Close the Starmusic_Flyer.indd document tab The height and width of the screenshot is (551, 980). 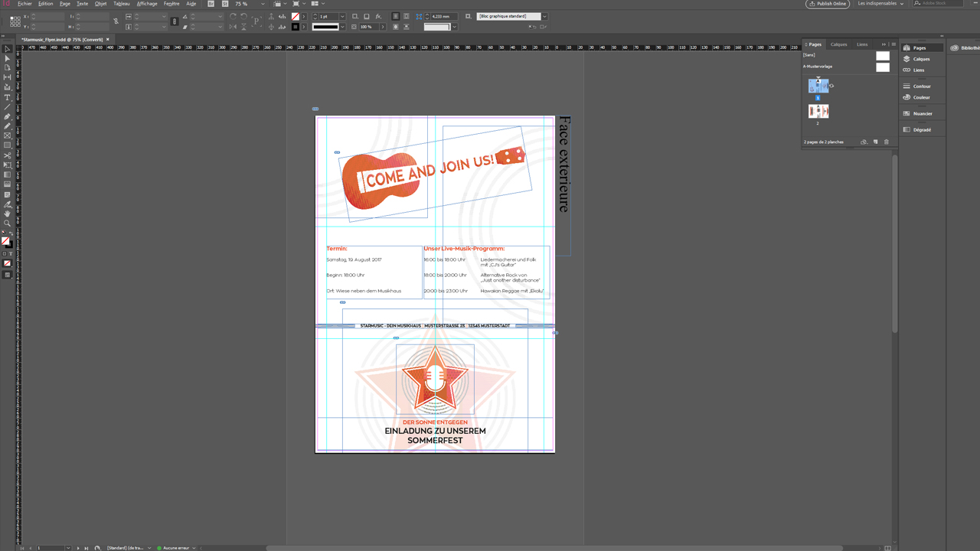[108, 39]
